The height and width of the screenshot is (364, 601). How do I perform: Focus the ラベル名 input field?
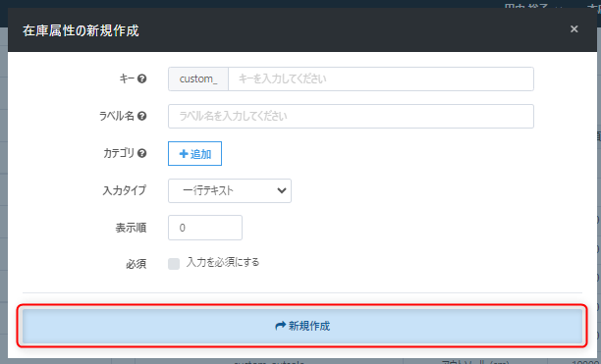click(x=351, y=116)
